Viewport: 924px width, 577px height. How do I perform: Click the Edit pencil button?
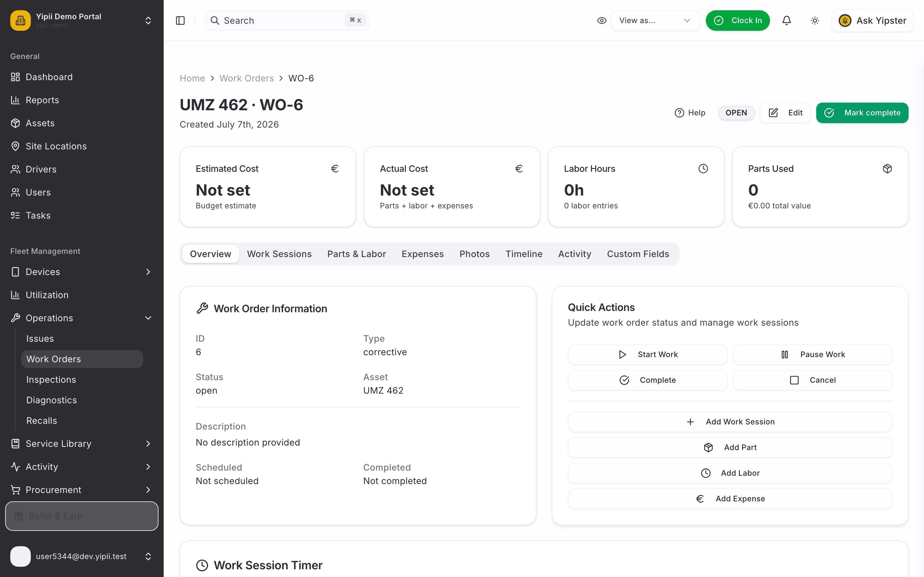[785, 113]
